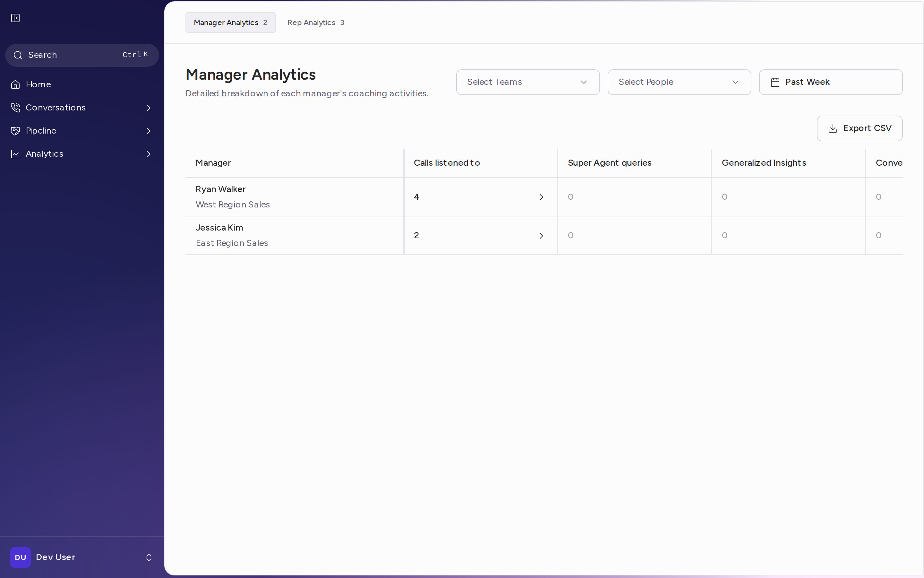Open Jessica Kim's calls listened details arrow
The height and width of the screenshot is (578, 924).
[541, 235]
